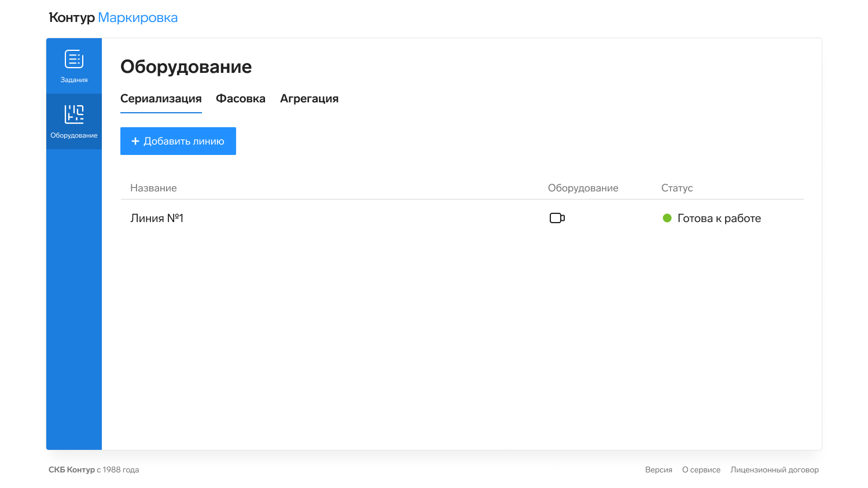Screen dimensions: 868x488
Task: Click the blue Маркировка product name in header
Action: click(x=138, y=18)
